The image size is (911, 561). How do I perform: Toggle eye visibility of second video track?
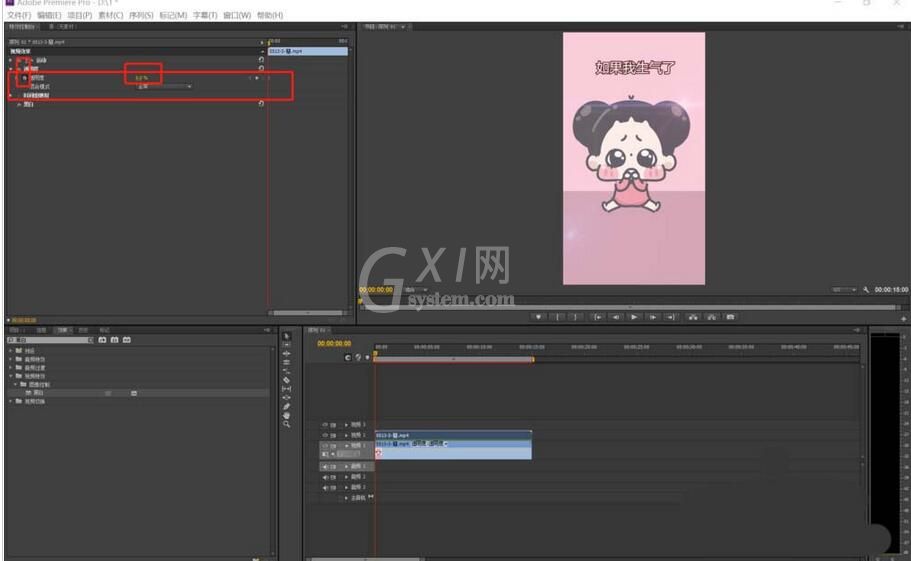(325, 435)
